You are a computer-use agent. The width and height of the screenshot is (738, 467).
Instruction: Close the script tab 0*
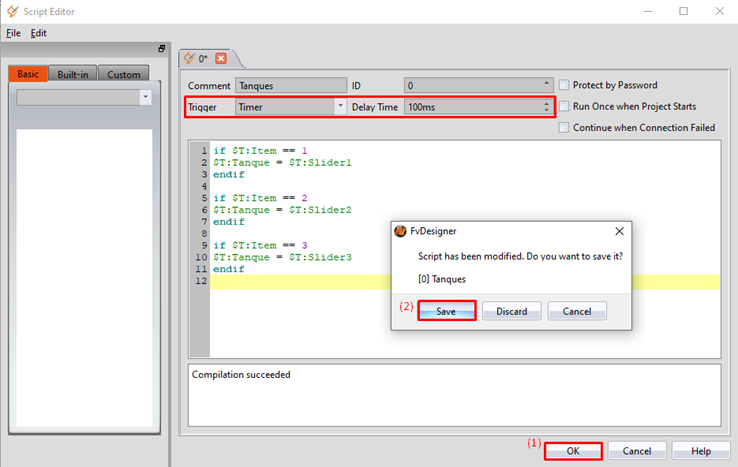[x=221, y=59]
